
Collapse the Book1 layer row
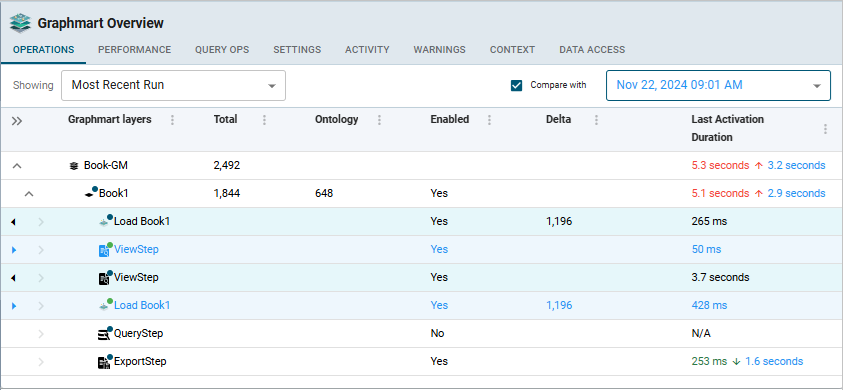click(30, 194)
